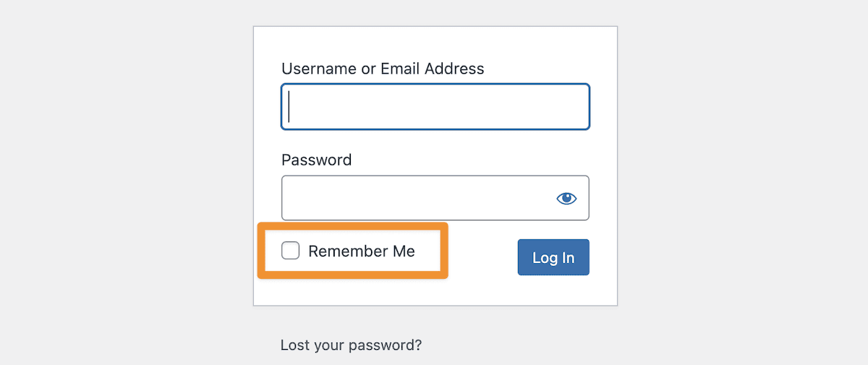Submit the login form with Log In
Screen dimensions: 868x365
tap(553, 257)
